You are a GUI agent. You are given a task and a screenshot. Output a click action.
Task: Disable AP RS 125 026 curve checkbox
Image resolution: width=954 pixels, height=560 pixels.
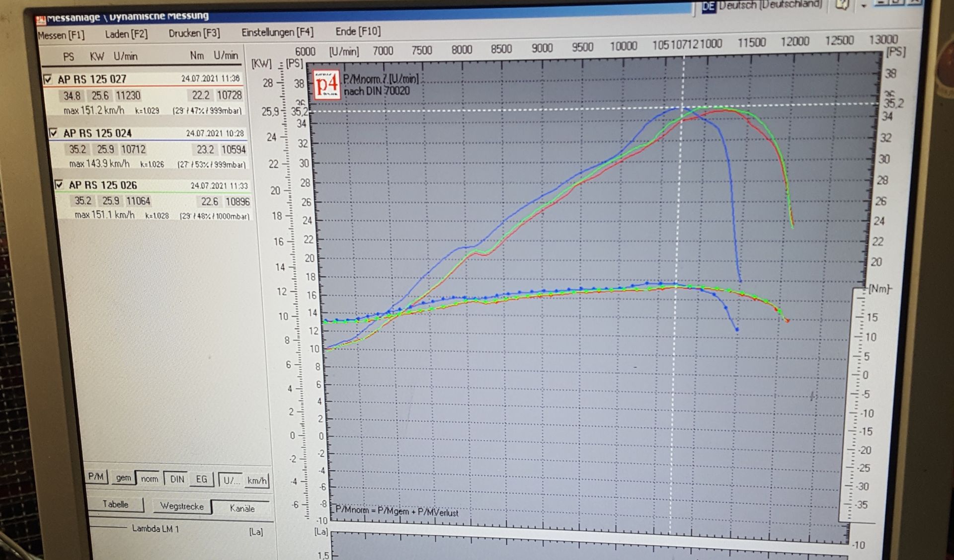(x=59, y=185)
